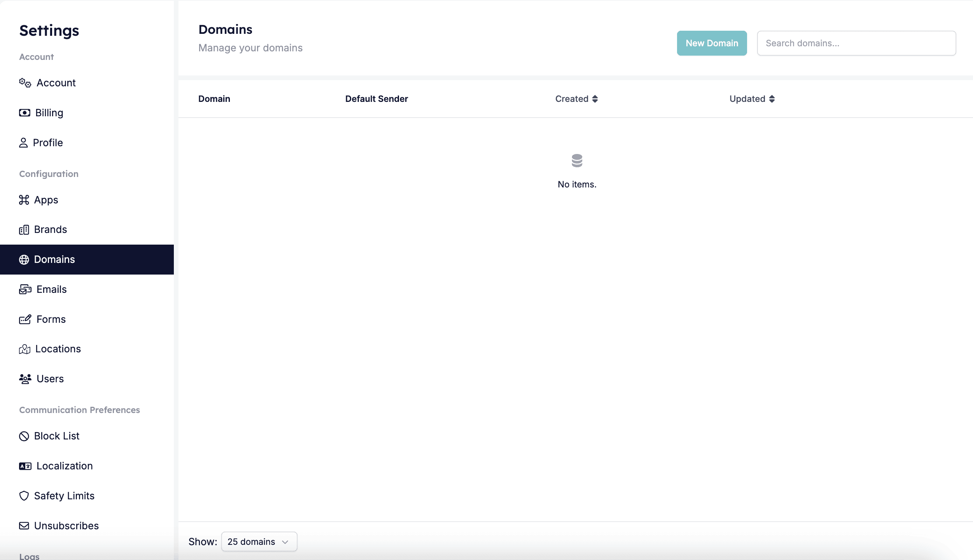Open the Locations page
Screen dimensions: 973x560
pos(87,349)
